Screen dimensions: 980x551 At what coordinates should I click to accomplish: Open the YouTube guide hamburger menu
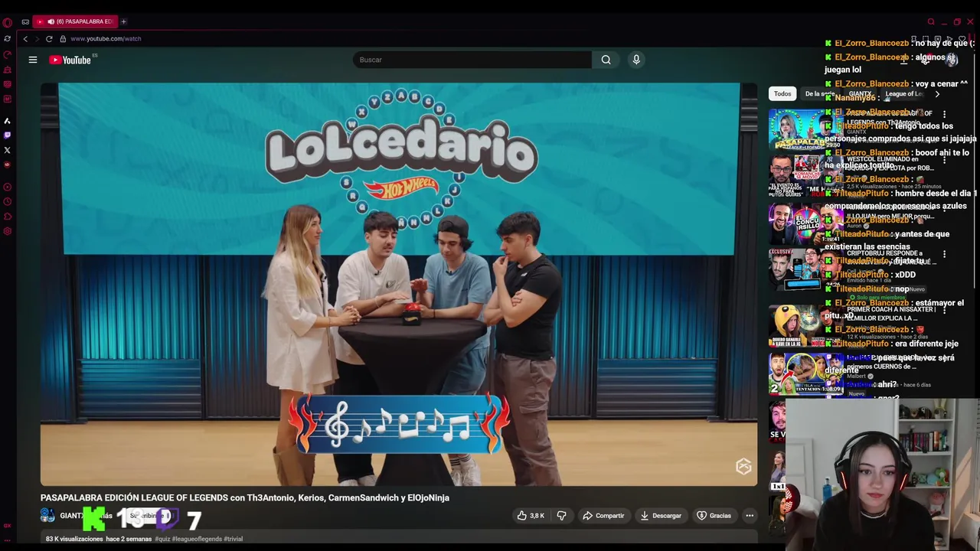(x=33, y=60)
